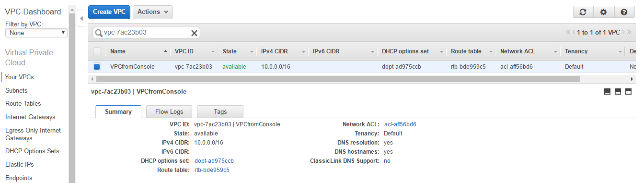The image size is (644, 183).
Task: Select the middle split pane layout icon
Action: click(x=617, y=92)
